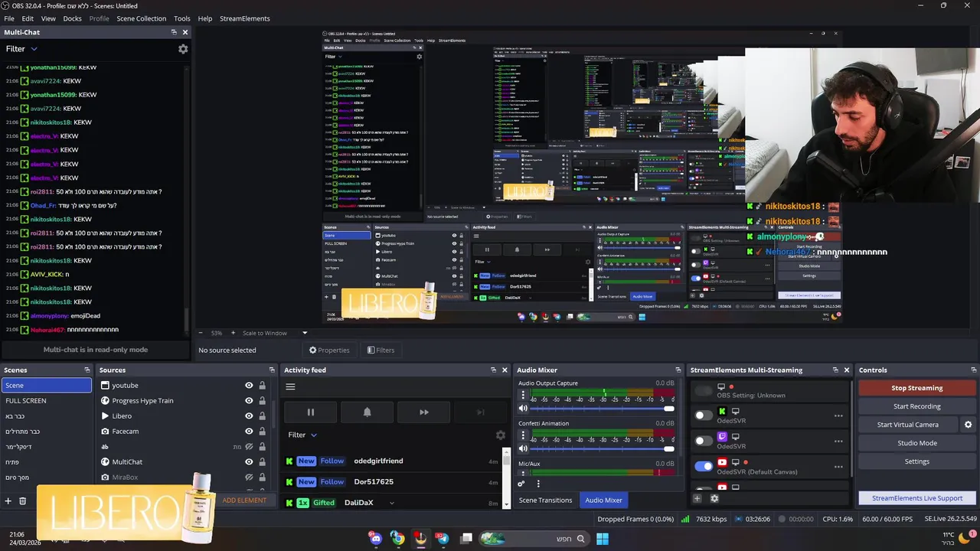This screenshot has width=980, height=551.
Task: Open source Filters button
Action: pos(381,350)
